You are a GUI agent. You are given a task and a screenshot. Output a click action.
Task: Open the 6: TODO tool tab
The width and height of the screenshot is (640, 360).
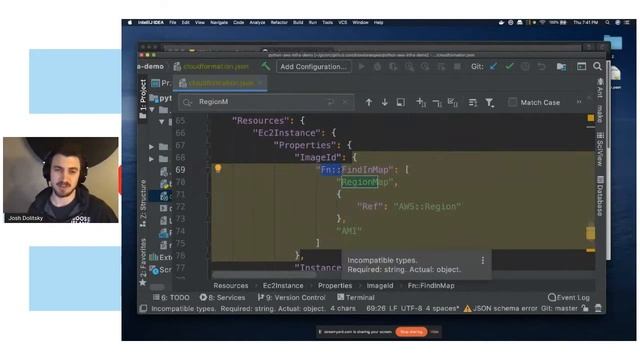(x=171, y=298)
